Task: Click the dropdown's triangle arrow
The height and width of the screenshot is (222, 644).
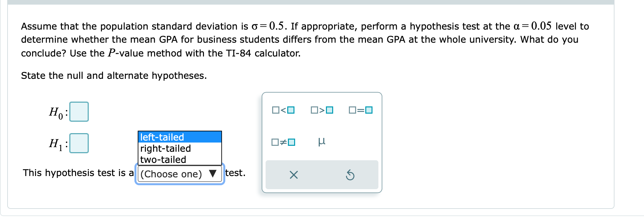Action: [213, 174]
